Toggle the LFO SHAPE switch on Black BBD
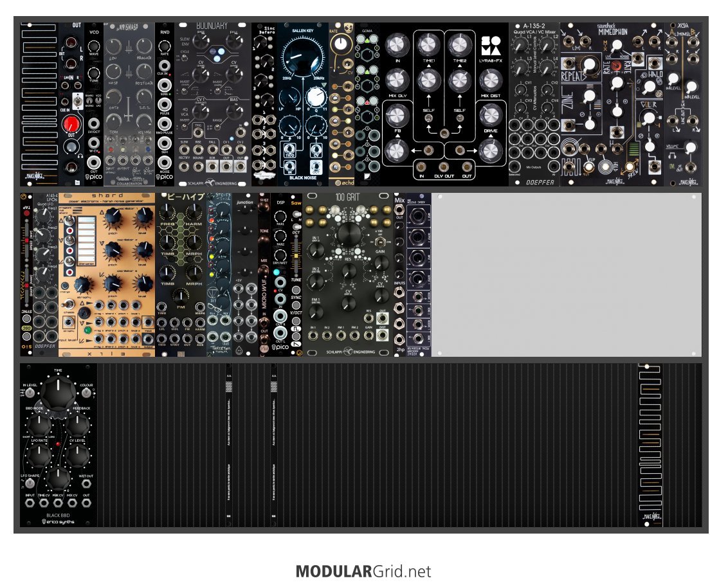The width and height of the screenshot is (728, 585). pyautogui.click(x=29, y=484)
